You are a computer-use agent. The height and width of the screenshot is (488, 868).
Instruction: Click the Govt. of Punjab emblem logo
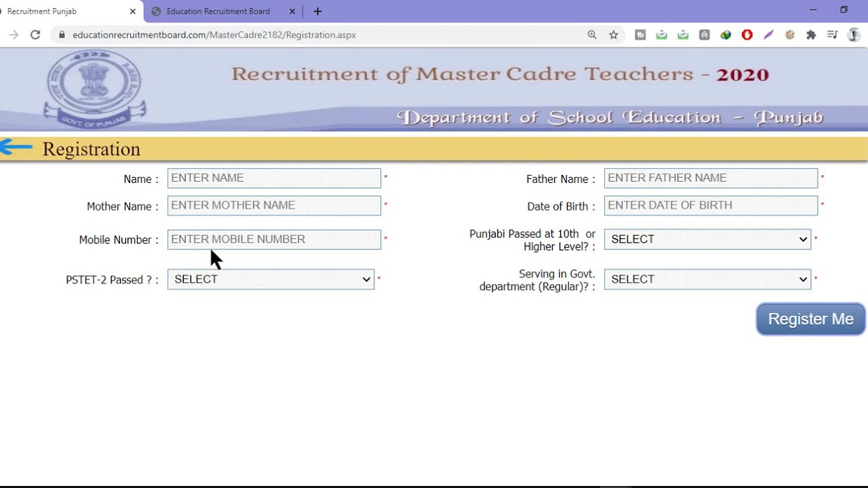coord(95,89)
